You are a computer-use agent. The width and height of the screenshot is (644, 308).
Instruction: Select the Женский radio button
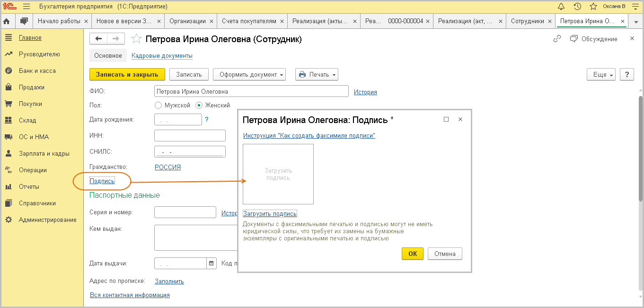[199, 106]
